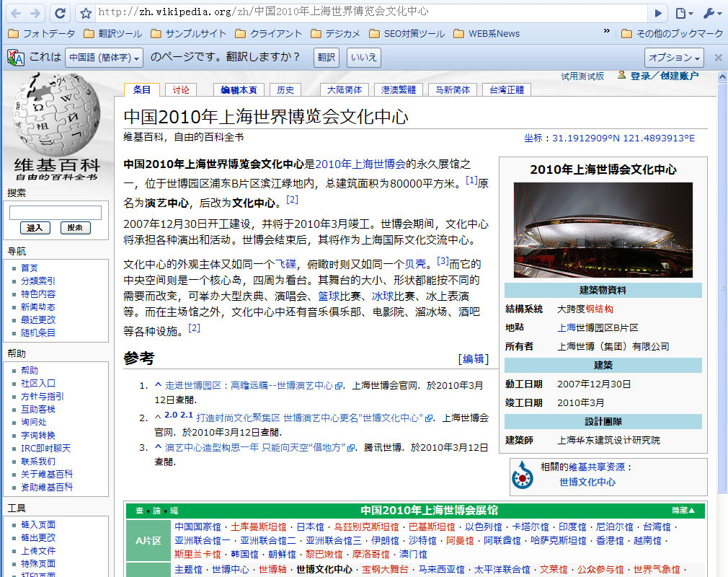Screen dimensions: 728x577
Task: Open the 世博文化中心 commons link
Action: click(x=587, y=482)
